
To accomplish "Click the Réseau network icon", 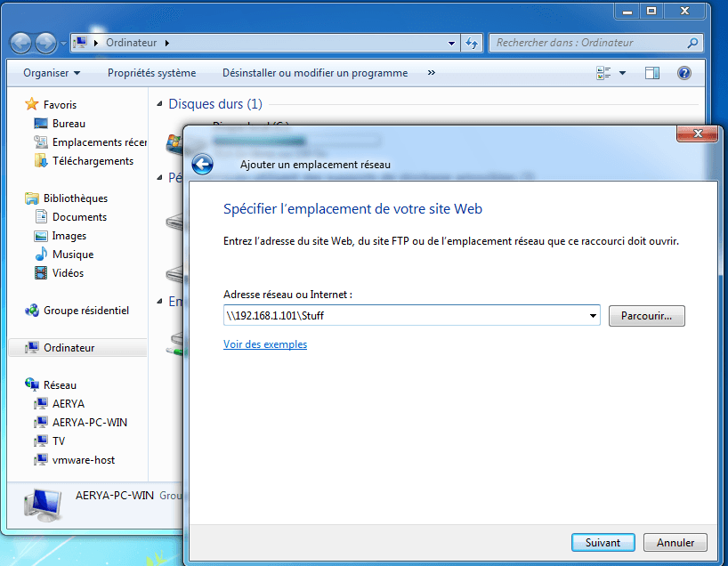I will tap(31, 384).
